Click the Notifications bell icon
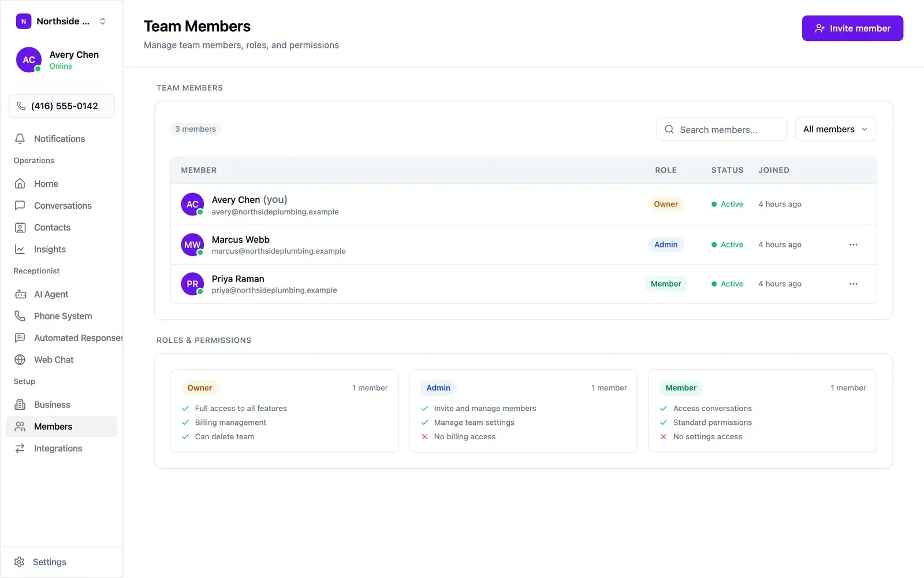This screenshot has width=924, height=578. click(x=20, y=139)
